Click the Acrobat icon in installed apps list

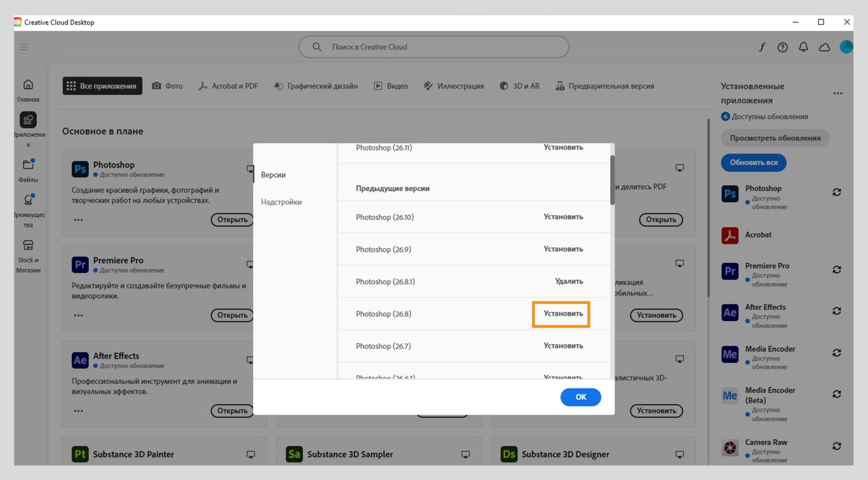(730, 235)
